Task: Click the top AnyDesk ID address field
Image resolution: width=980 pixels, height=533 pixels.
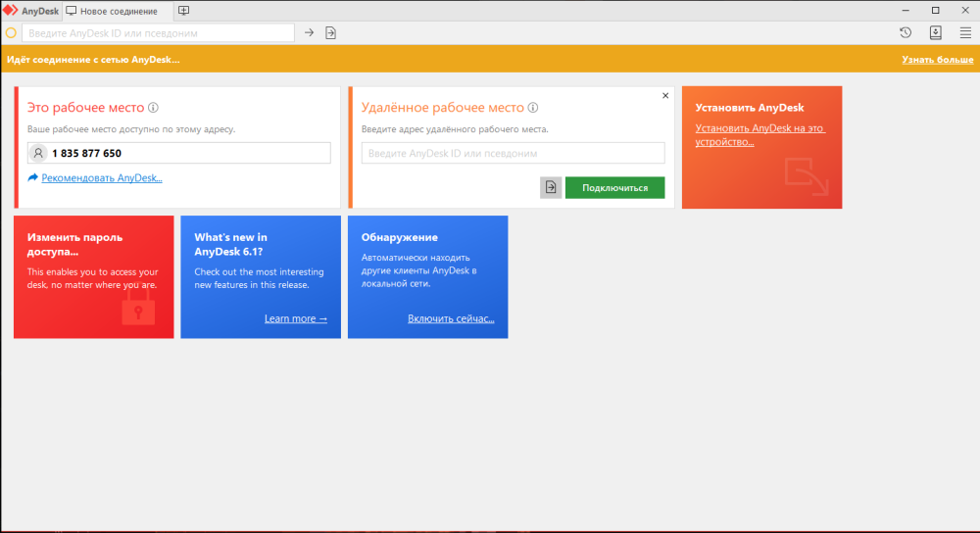Action: pyautogui.click(x=158, y=32)
